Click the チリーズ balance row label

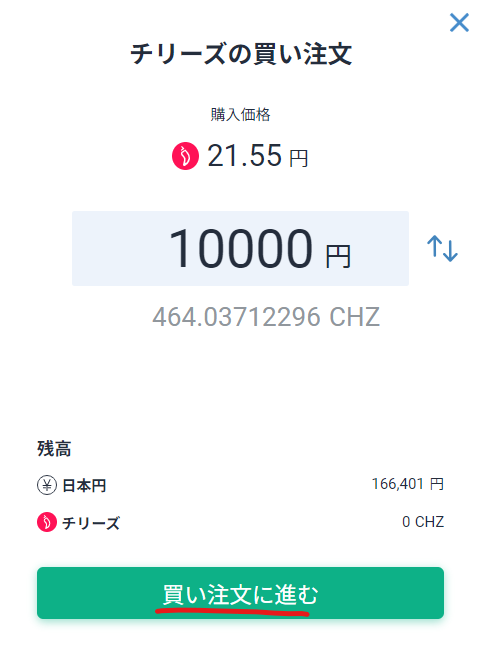point(91,523)
